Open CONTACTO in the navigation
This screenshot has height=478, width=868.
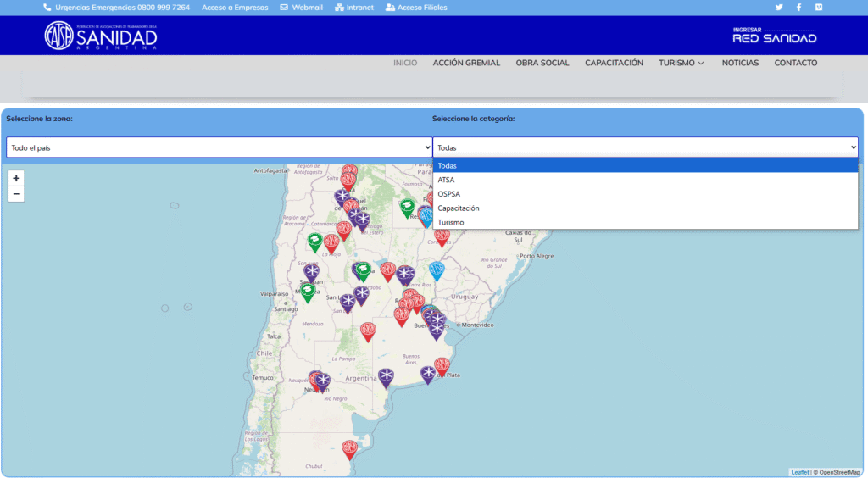(795, 63)
